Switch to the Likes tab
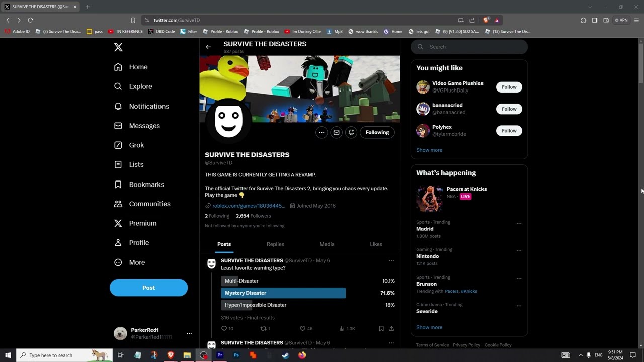This screenshot has height=362, width=644. (376, 244)
